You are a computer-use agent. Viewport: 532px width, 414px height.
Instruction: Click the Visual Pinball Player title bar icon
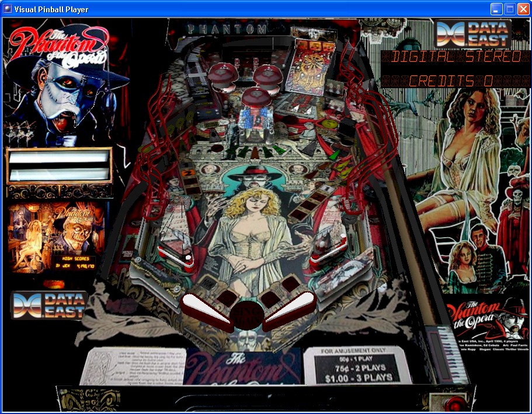8,9
